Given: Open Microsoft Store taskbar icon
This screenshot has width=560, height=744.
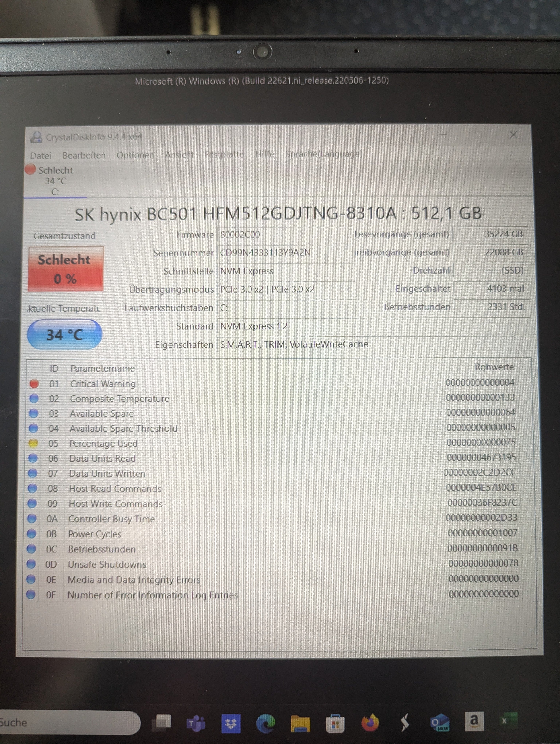Looking at the screenshot, I should 335,723.
